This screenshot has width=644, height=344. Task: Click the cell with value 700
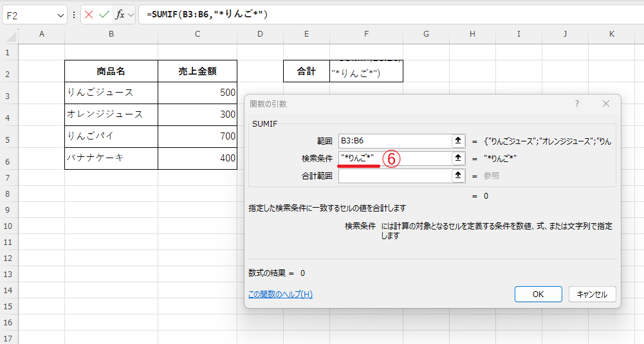(x=198, y=136)
